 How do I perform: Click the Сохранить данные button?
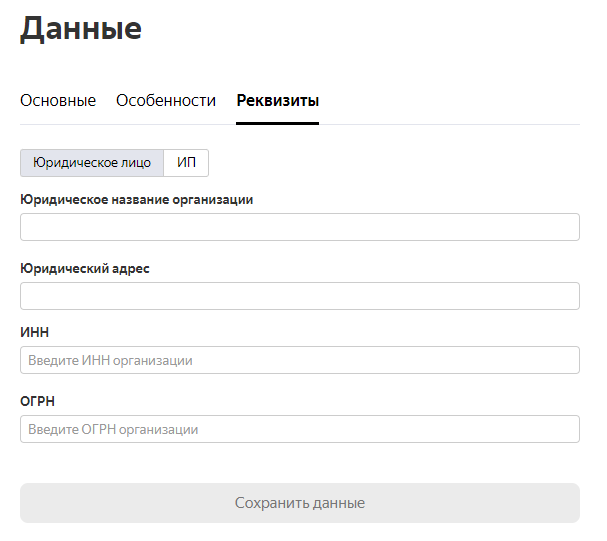tap(300, 503)
